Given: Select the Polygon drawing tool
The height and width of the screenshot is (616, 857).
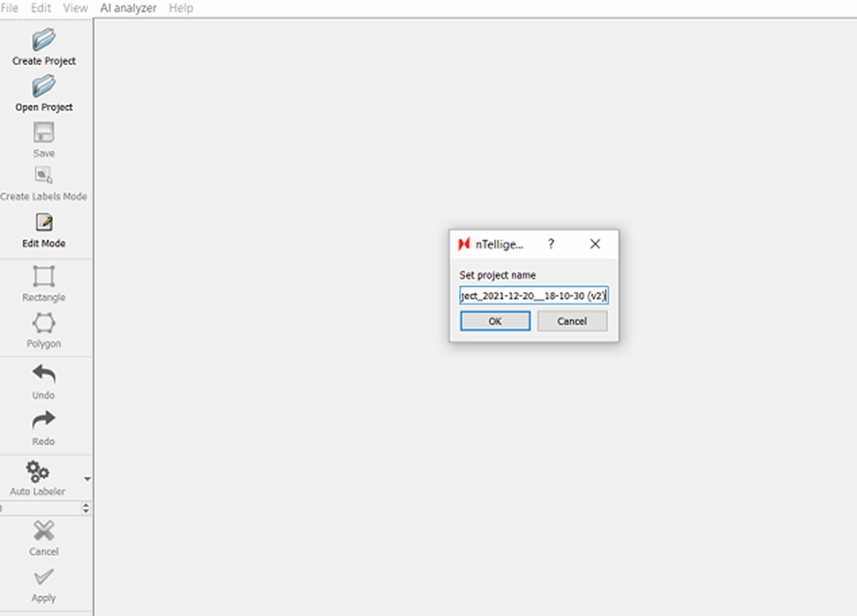Looking at the screenshot, I should (44, 324).
